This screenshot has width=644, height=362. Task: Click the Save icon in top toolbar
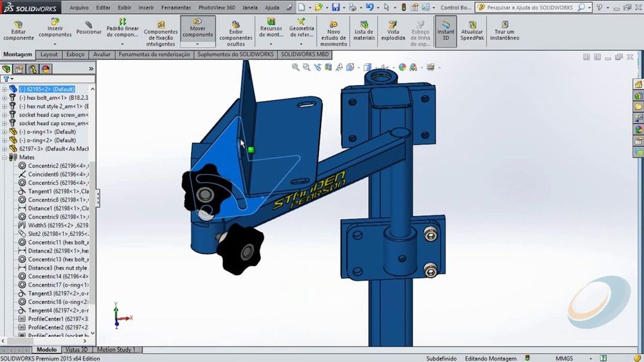336,7
